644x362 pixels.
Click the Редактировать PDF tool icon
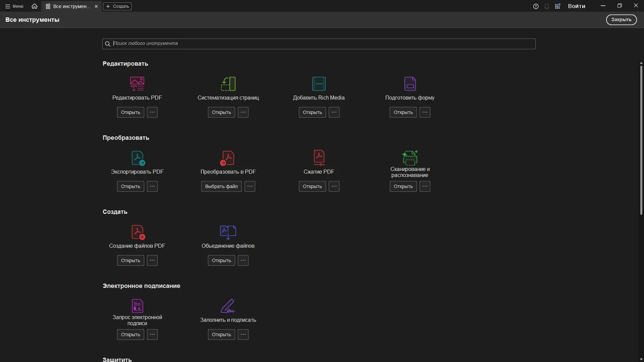(x=137, y=84)
